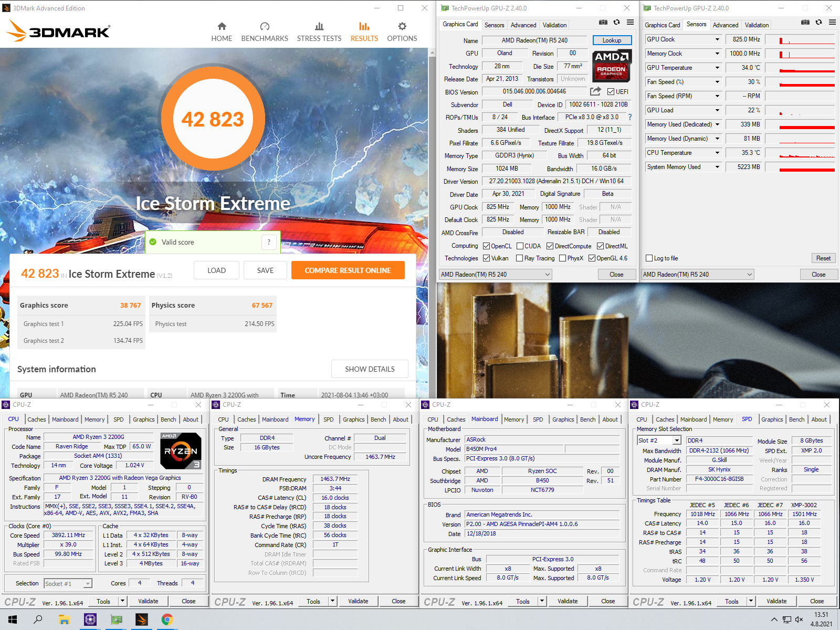Image resolution: width=840 pixels, height=630 pixels.
Task: Open 3DMark from the taskbar
Action: pyautogui.click(x=142, y=619)
